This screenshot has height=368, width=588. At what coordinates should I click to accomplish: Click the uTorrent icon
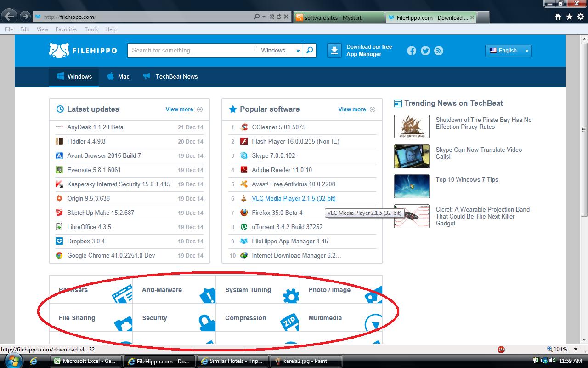244,227
